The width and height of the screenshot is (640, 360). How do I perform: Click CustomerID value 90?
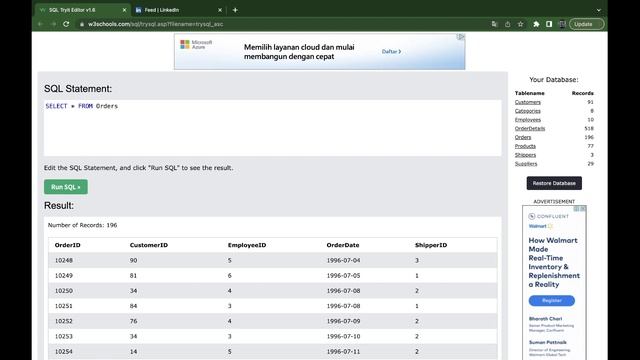point(133,260)
